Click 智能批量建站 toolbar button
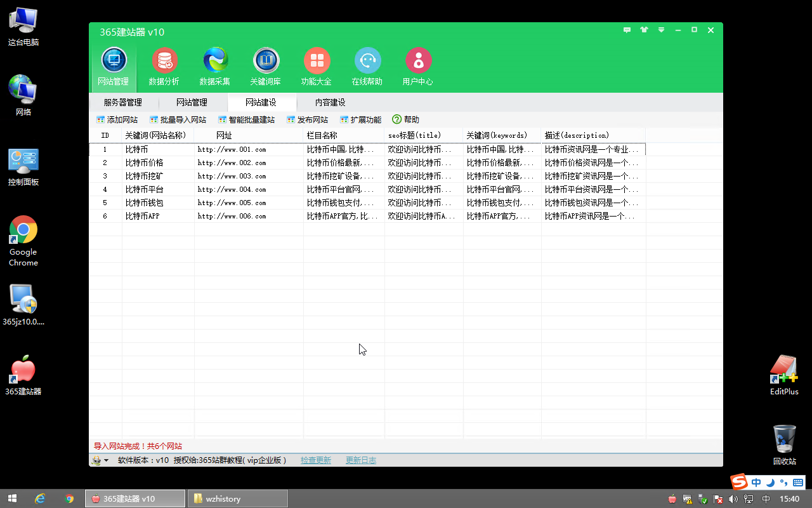The image size is (812, 508). coord(246,119)
